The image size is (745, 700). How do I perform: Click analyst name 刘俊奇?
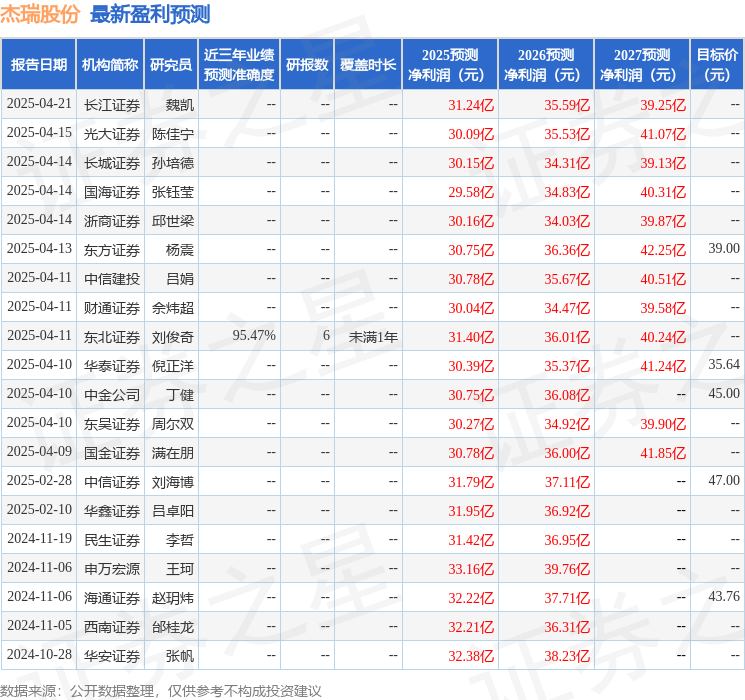pyautogui.click(x=173, y=337)
